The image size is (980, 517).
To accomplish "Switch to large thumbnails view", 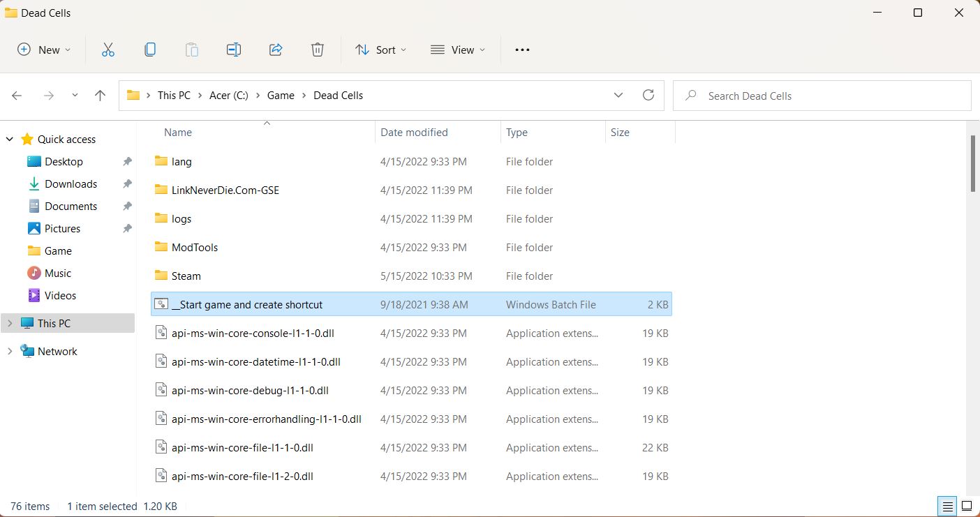I will click(967, 506).
